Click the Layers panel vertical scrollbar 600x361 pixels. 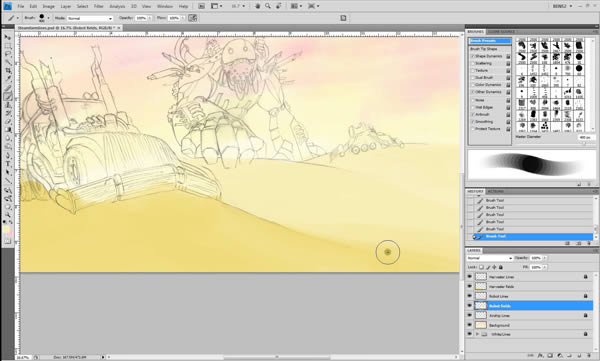pyautogui.click(x=596, y=312)
